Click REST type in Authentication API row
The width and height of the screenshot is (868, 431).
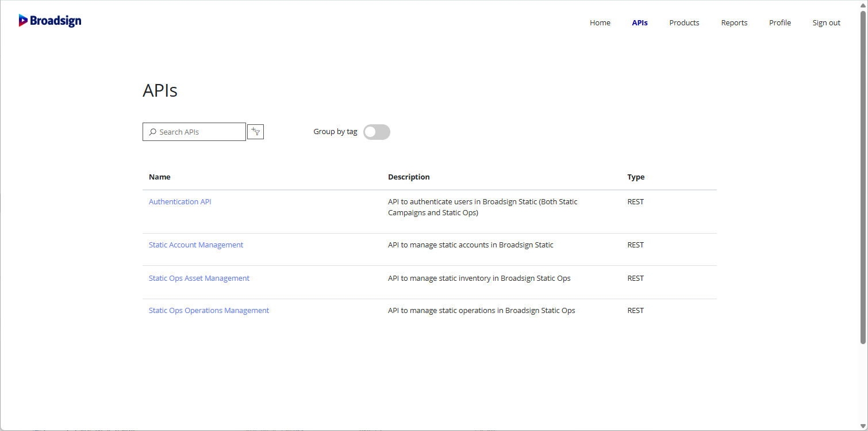[x=636, y=202]
